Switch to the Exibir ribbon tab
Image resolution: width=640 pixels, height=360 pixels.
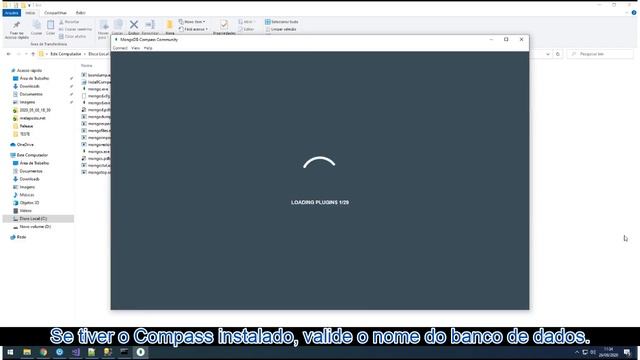pyautogui.click(x=80, y=13)
